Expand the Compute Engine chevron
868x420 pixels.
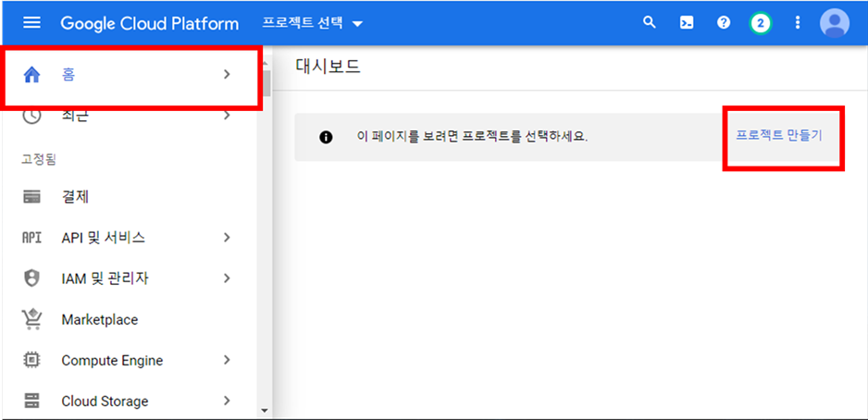(x=227, y=360)
